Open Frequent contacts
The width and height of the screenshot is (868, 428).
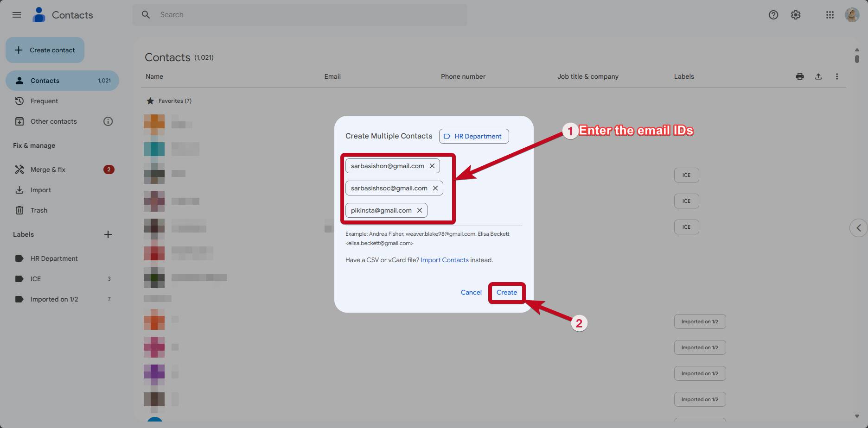pos(62,101)
